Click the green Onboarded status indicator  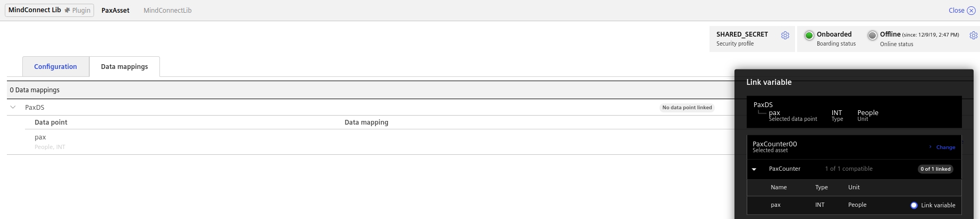809,36
